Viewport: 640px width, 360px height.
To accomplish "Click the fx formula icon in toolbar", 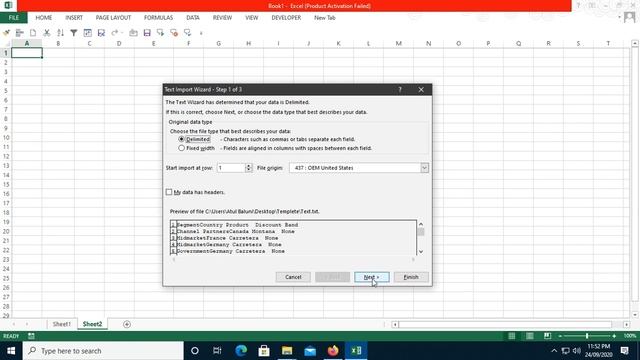I will point(101,33).
